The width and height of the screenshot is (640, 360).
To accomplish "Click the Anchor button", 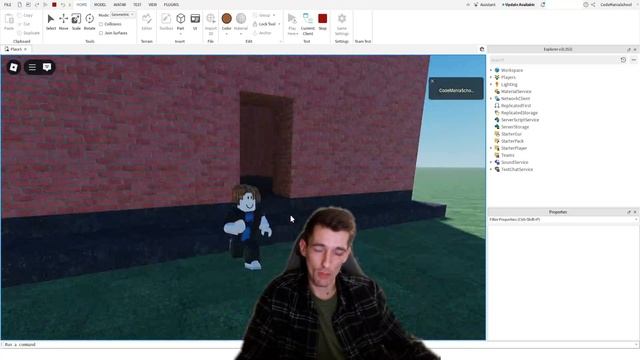I will click(262, 33).
